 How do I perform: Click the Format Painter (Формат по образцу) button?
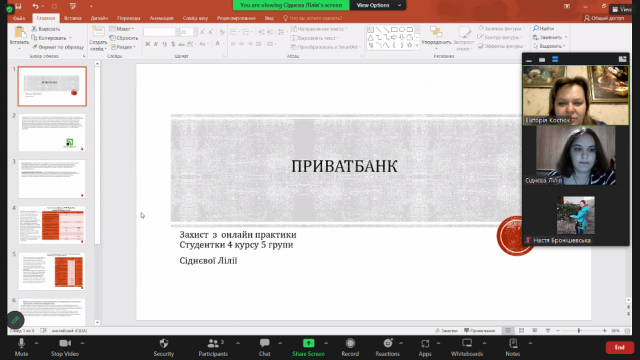point(58,47)
